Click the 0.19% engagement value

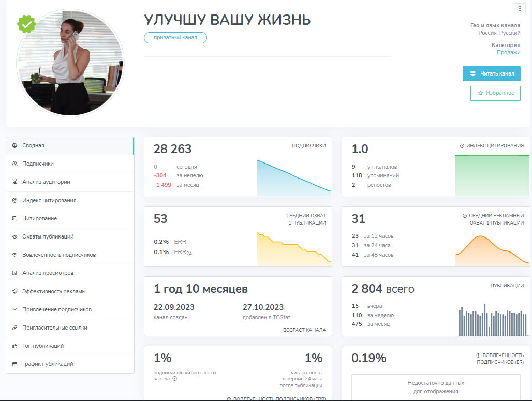(x=368, y=358)
